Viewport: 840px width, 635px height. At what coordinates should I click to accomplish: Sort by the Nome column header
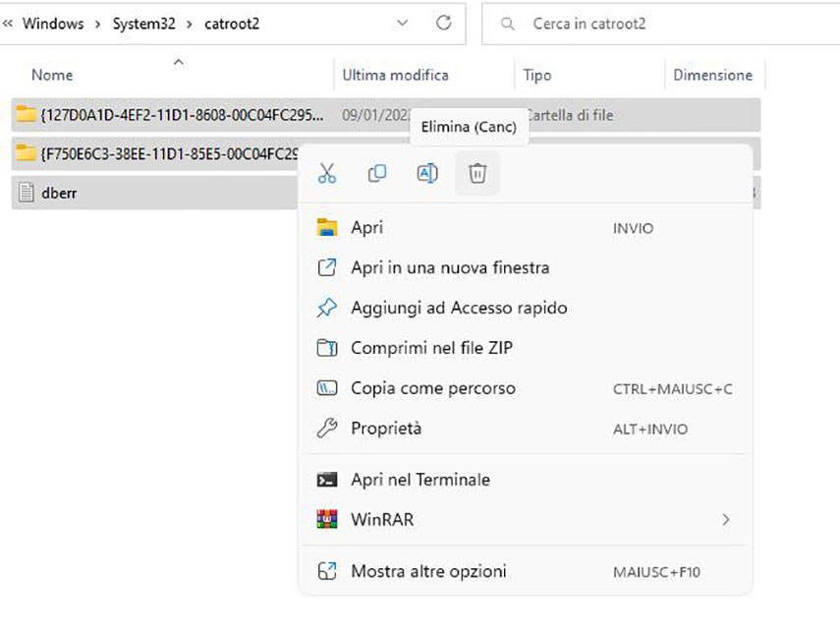coord(52,76)
